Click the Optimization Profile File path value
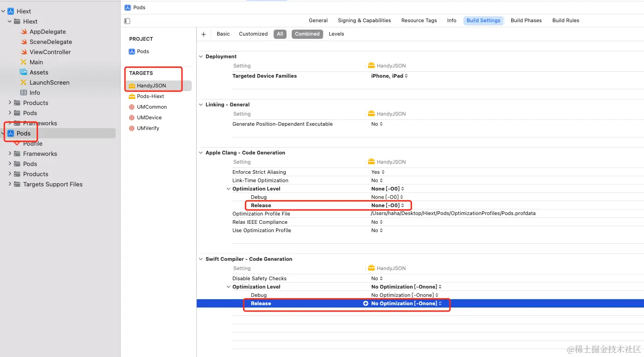The width and height of the screenshot is (644, 357). tap(453, 214)
